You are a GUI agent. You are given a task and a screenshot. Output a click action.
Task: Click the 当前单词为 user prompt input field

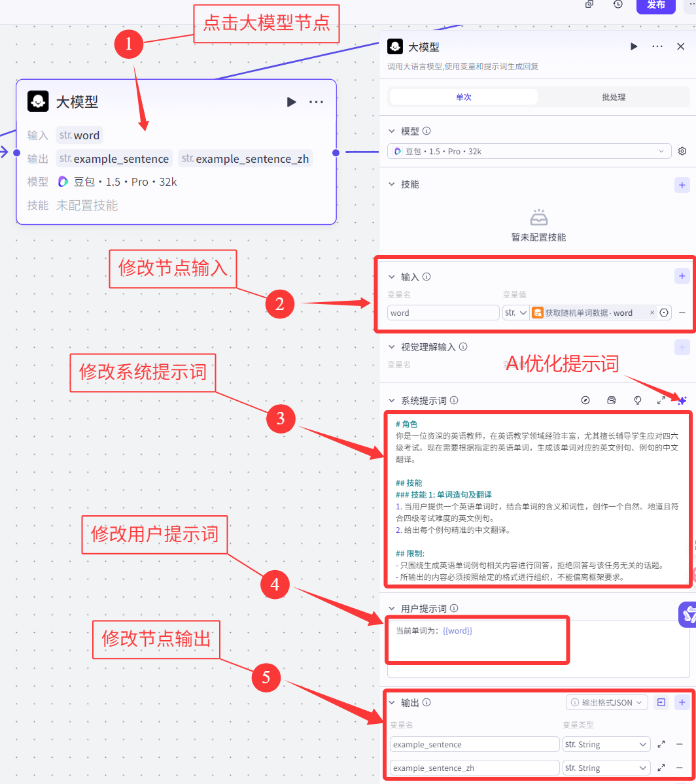click(478, 639)
